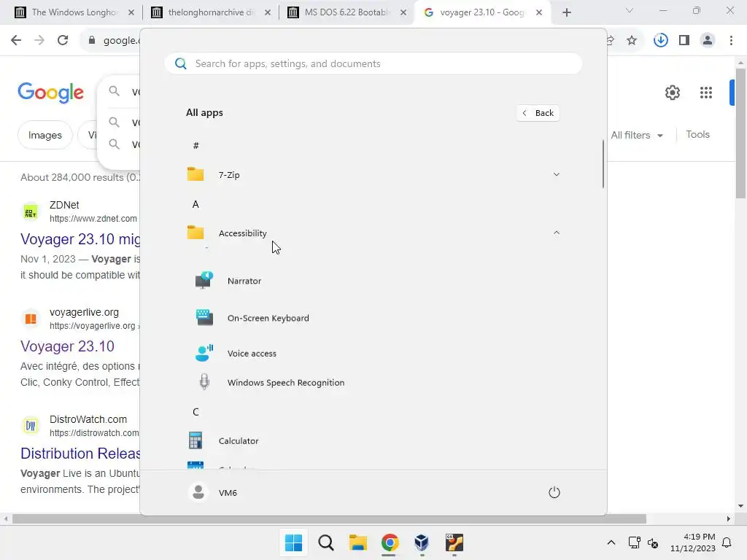
Task: Open Narrator from the Accessibility folder
Action: pos(244,281)
